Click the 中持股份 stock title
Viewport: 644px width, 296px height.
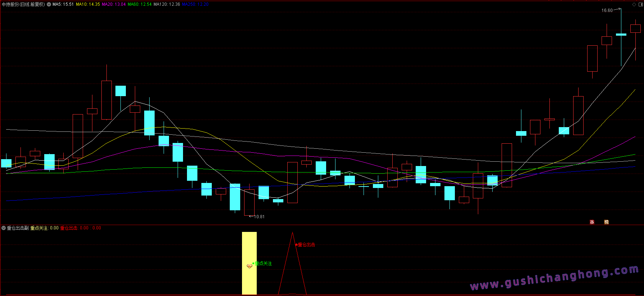click(x=10, y=4)
